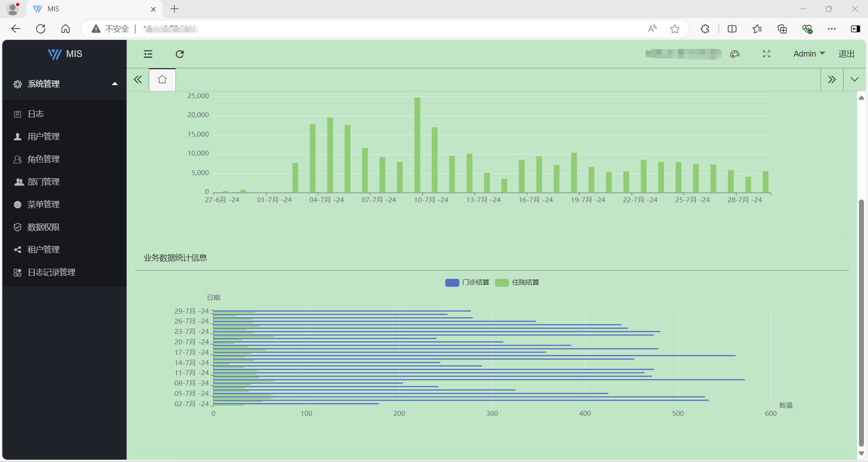The height and width of the screenshot is (462, 868).
Task: Go back in browser history
Action: [16, 29]
